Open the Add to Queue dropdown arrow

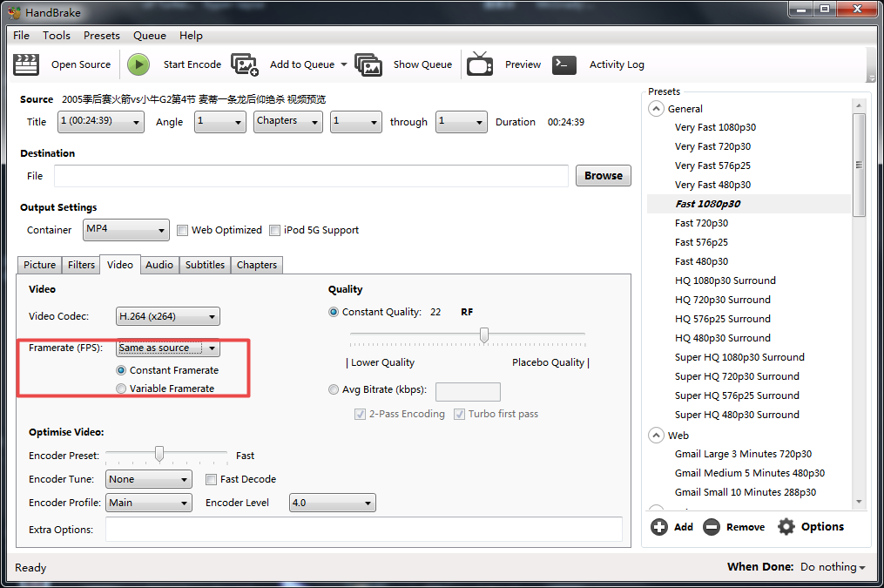pos(344,64)
